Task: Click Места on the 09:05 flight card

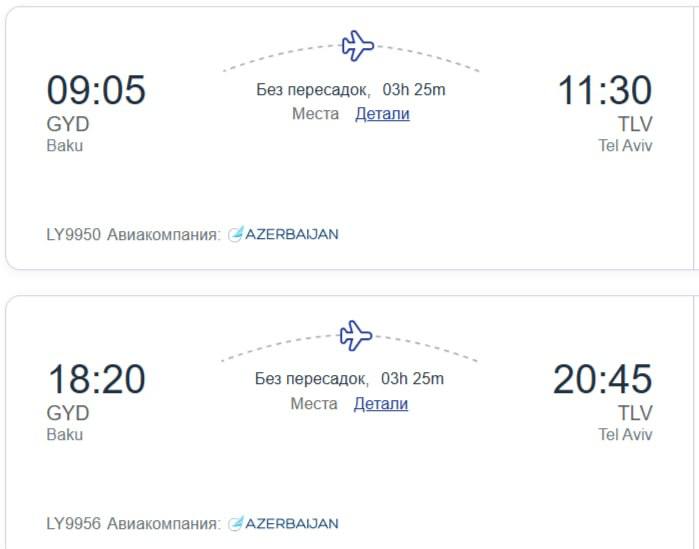Action: pos(315,114)
